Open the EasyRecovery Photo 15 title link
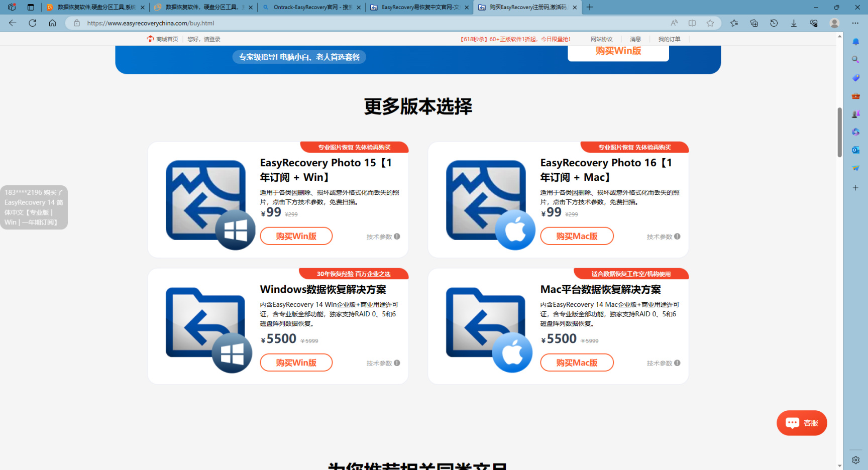868x470 pixels. tap(326, 170)
